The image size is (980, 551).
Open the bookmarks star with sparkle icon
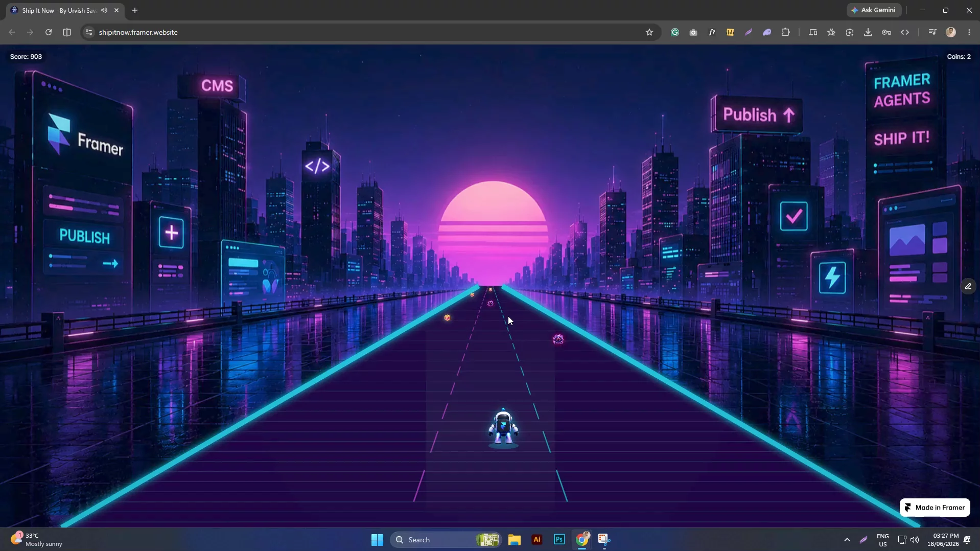tap(831, 32)
